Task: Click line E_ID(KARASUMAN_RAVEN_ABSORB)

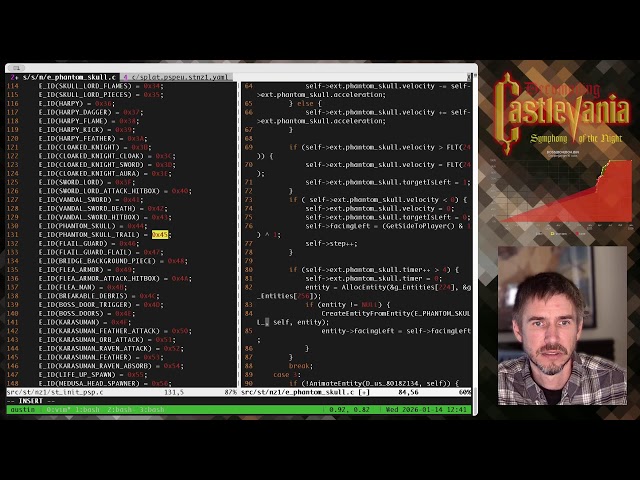Action: tap(111, 366)
